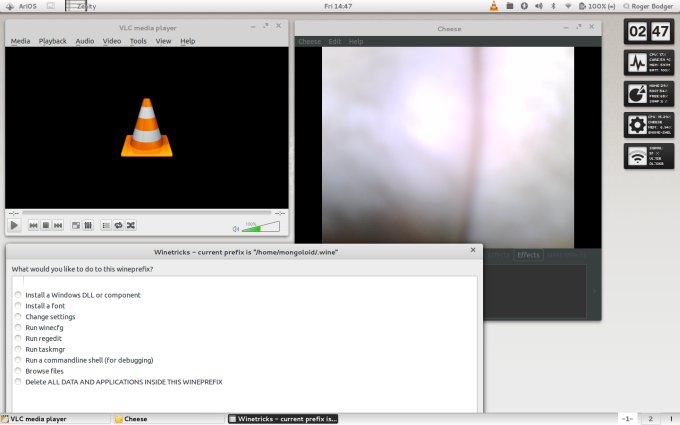Toggle VLC loop mode icon
The image size is (680, 425).
click(x=118, y=226)
